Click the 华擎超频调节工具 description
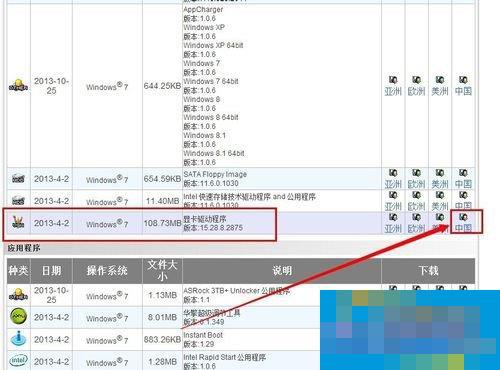 point(212,313)
